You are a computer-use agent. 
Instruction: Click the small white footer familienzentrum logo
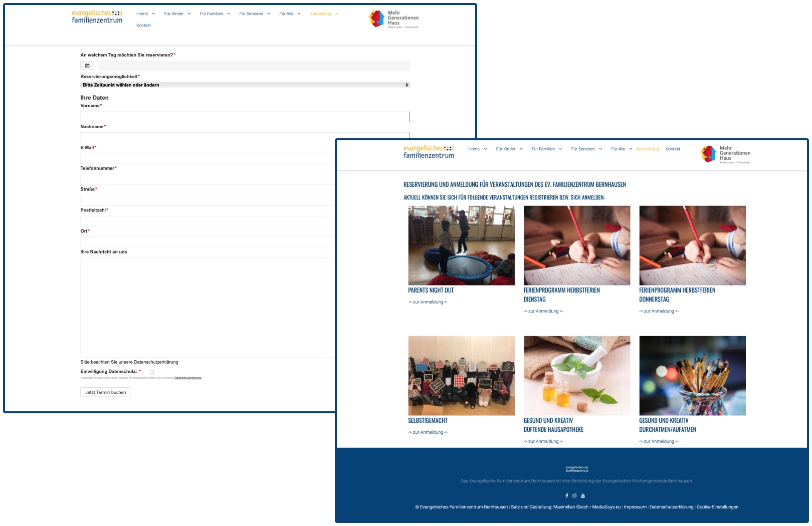(x=577, y=469)
